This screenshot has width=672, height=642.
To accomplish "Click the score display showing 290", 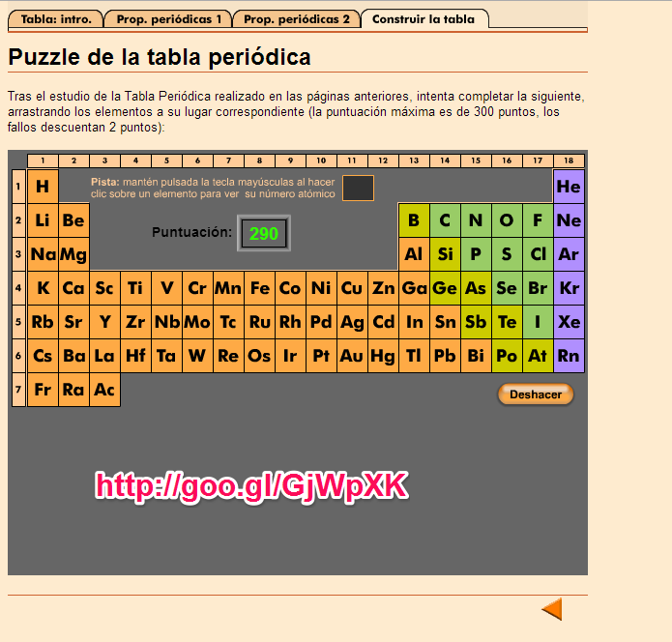I will coord(263,233).
